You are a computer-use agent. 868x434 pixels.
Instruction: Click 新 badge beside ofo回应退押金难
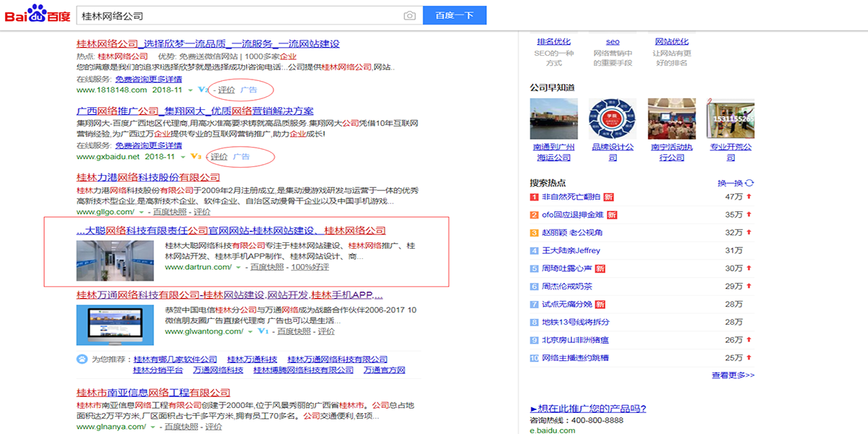pyautogui.click(x=612, y=215)
